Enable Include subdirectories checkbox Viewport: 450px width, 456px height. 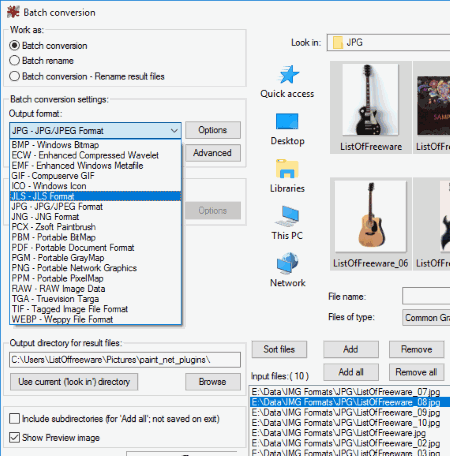(x=14, y=418)
